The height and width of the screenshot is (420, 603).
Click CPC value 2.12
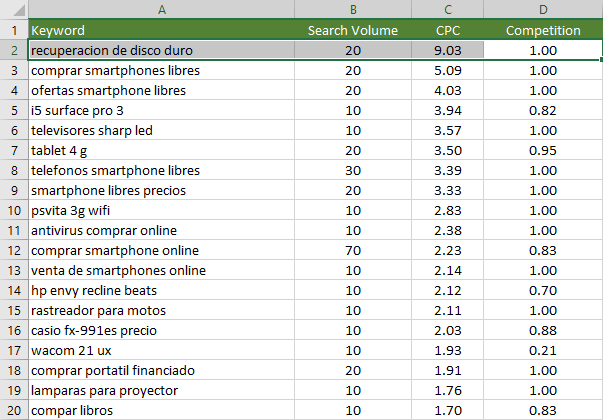(448, 290)
